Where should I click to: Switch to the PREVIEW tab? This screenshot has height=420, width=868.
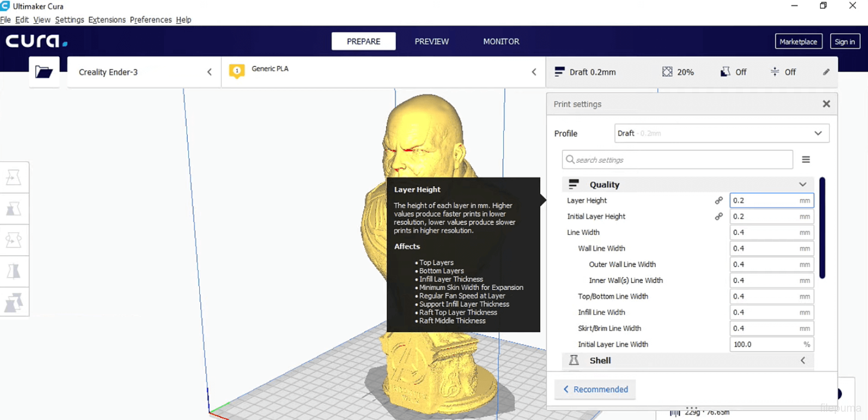click(432, 41)
